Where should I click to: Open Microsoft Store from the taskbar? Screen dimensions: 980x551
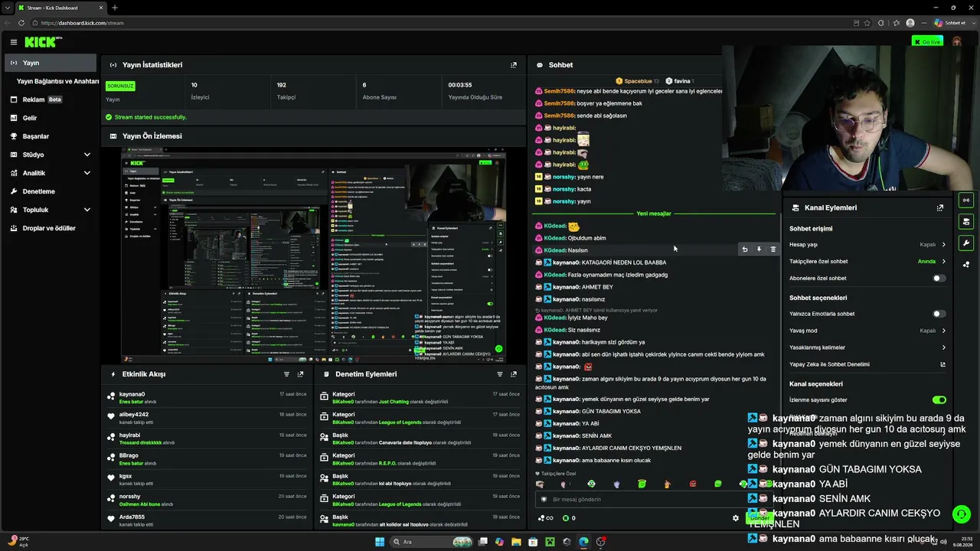coord(533,542)
